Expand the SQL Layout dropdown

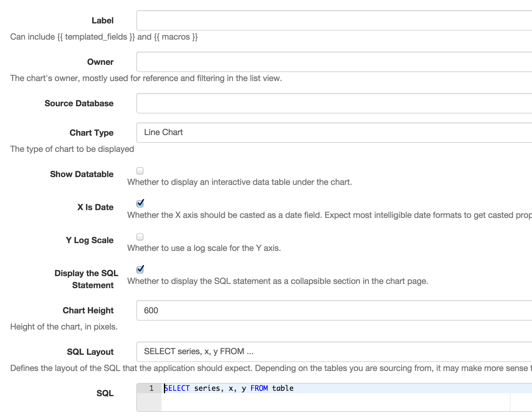[x=333, y=352]
